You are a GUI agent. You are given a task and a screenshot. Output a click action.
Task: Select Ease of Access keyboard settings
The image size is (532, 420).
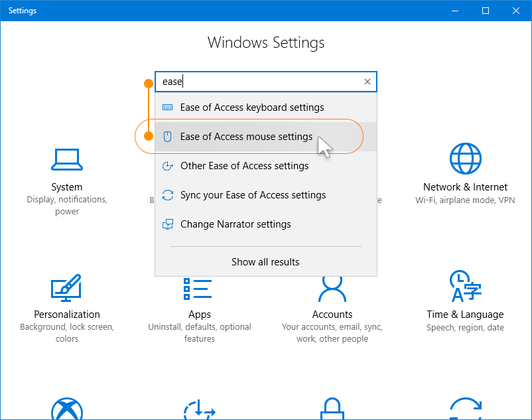[x=252, y=107]
